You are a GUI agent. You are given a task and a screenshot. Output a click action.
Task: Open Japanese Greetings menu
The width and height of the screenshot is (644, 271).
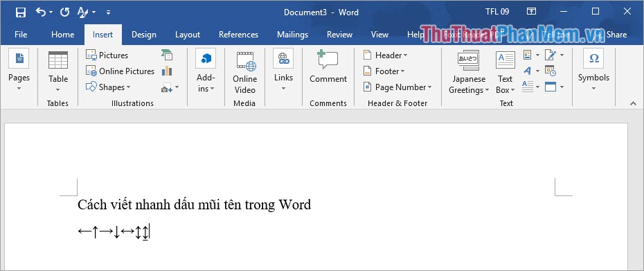coord(468,72)
